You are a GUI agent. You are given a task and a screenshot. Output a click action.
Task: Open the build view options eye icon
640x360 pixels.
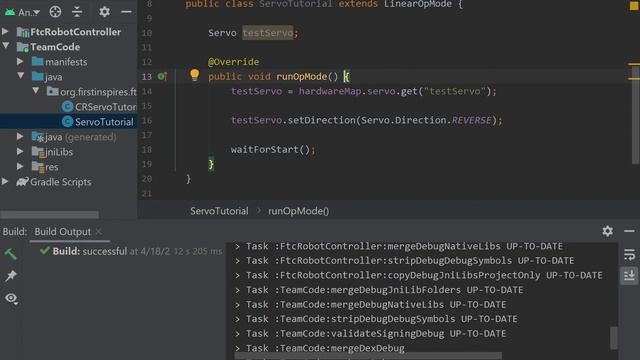pos(11,298)
